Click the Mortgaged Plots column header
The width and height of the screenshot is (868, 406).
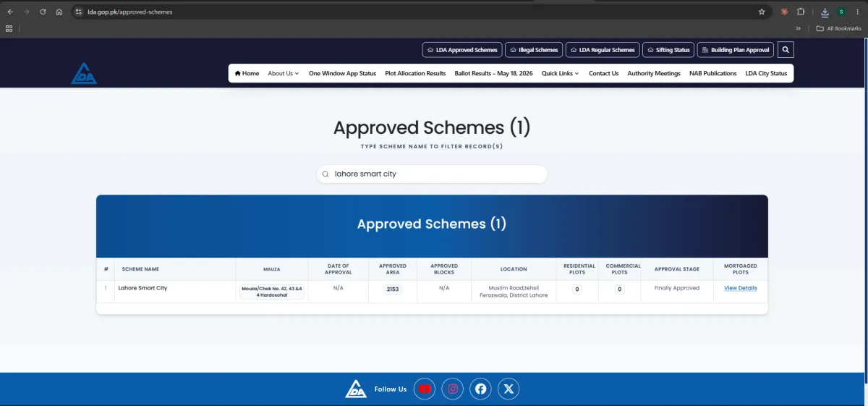(x=741, y=269)
